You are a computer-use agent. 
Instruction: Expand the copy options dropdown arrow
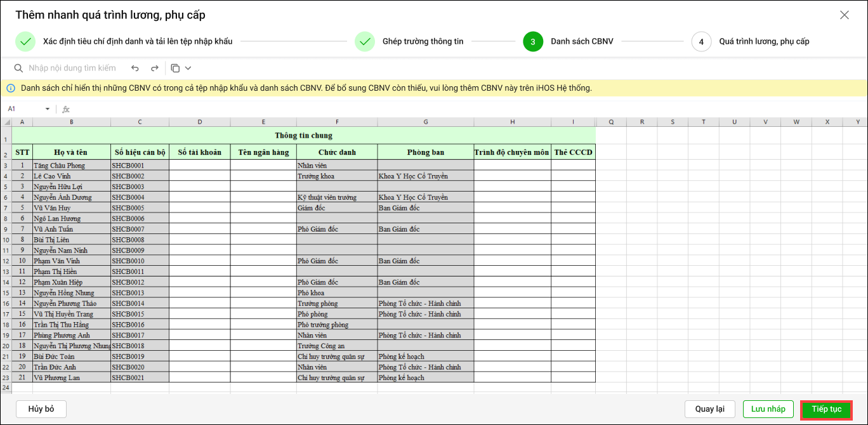coord(188,68)
